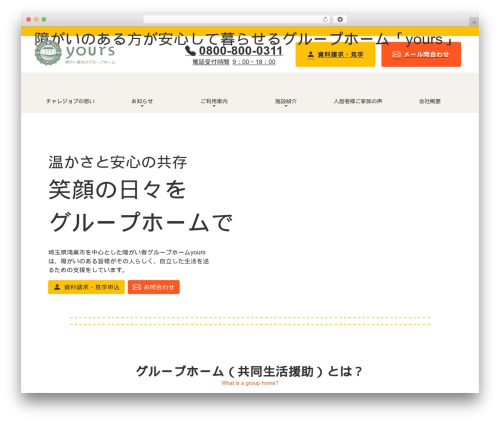Click the 電話受付時間 9:00–18:00 text
500x423 pixels.
(234, 62)
